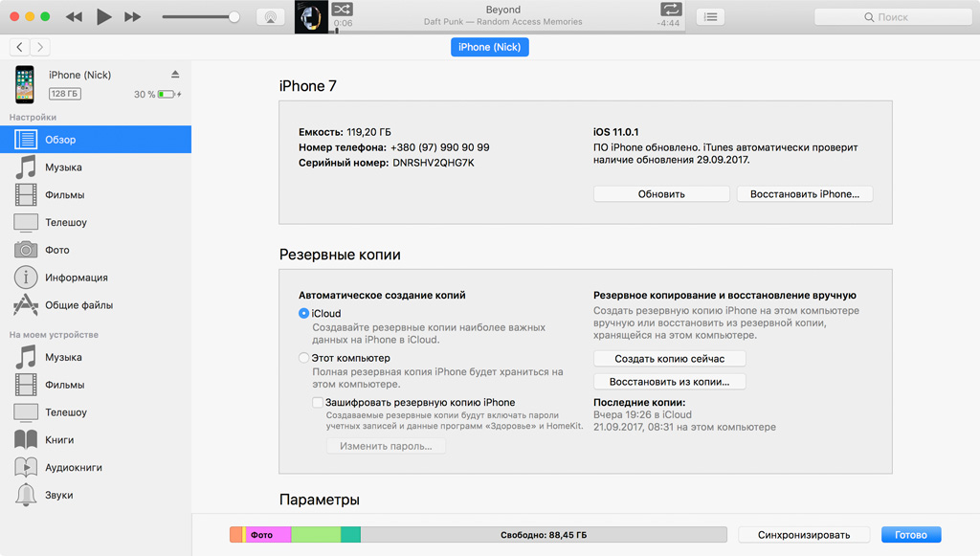Open Фильмы under Настройки
Image resolution: width=980 pixels, height=556 pixels.
point(96,194)
